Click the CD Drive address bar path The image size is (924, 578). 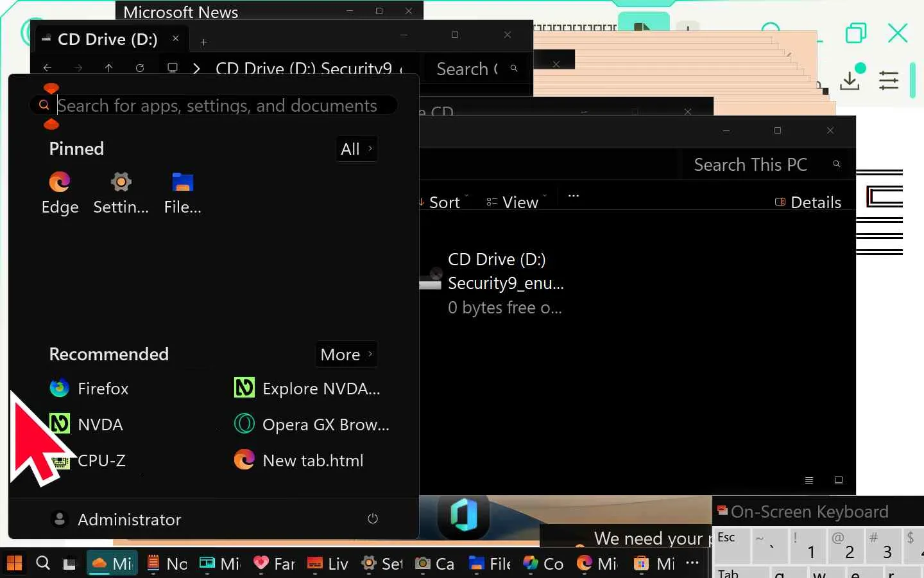coord(309,68)
